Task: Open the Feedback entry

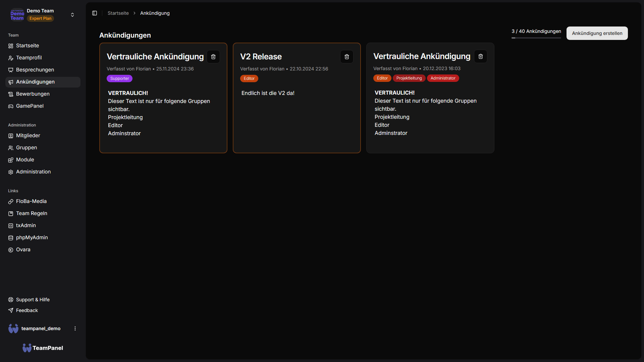Action: click(x=43, y=310)
